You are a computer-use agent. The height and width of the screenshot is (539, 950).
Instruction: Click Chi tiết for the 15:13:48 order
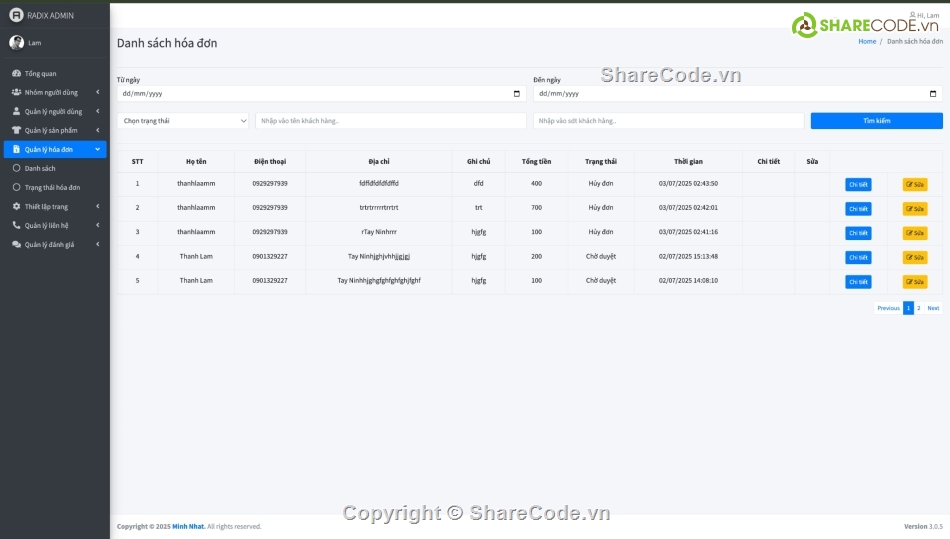click(858, 257)
